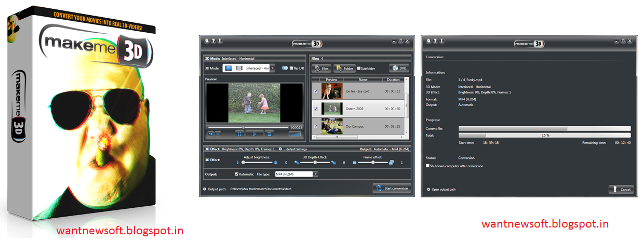Enable Shutdown computer after conversion
Image resolution: width=644 pixels, height=240 pixels.
point(427,166)
